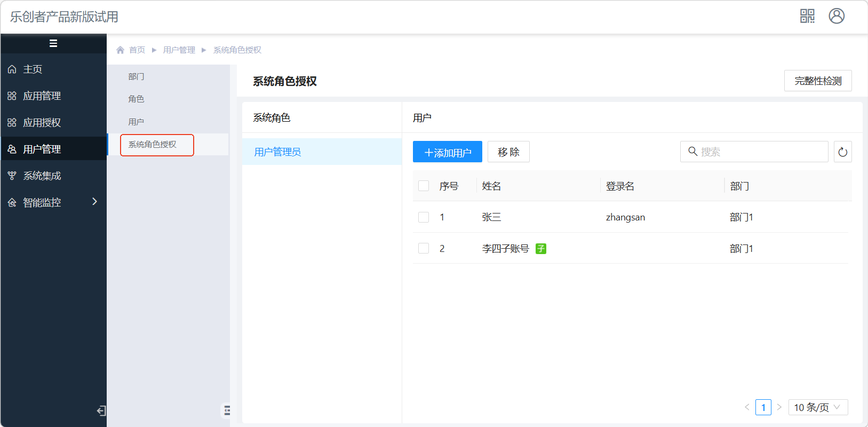Image resolution: width=868 pixels, height=427 pixels.
Task: Click the green sub-account badge by 李四子账号
Action: tap(540, 249)
